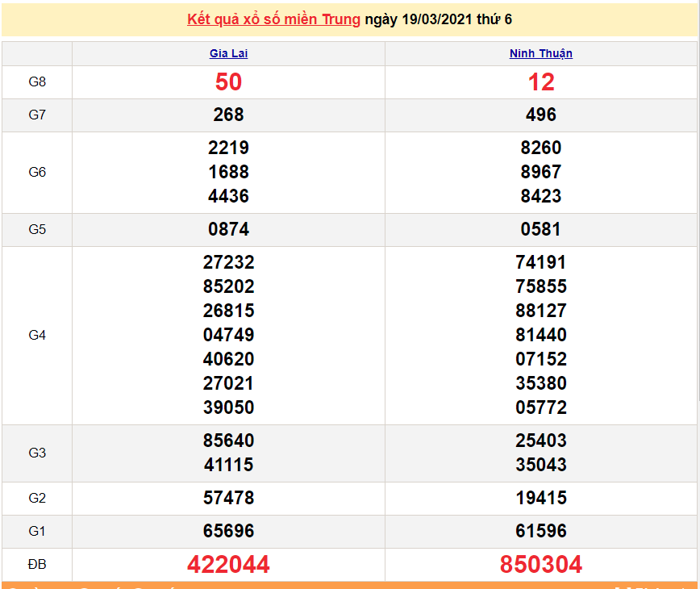The image size is (700, 589).
Task: Select the G5 number 0874
Action: (228, 230)
